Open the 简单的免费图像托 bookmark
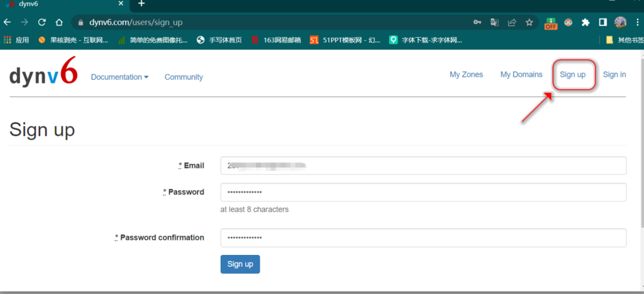The height and width of the screenshot is (294, 644). (x=153, y=40)
